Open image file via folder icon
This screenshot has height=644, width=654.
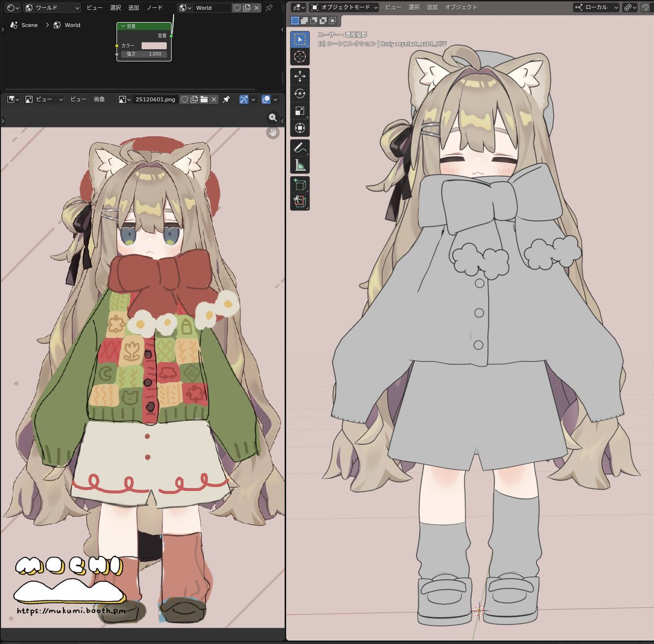tap(204, 99)
